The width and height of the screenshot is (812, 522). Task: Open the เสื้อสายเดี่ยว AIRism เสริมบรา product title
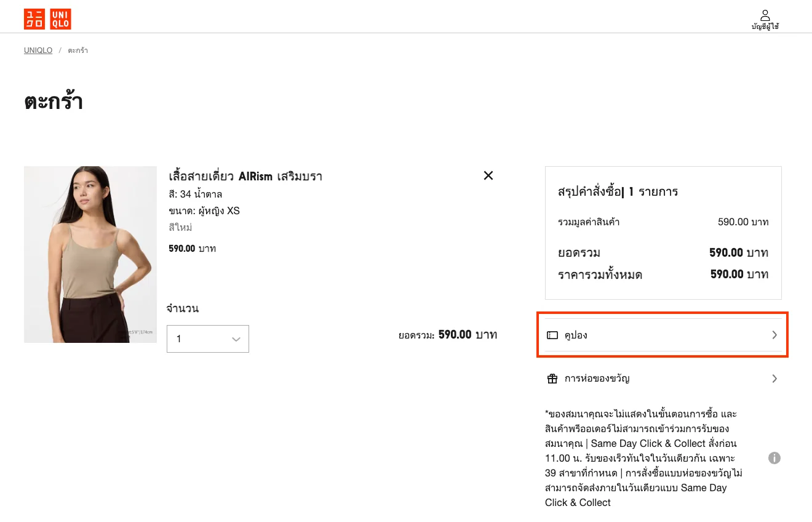point(245,177)
